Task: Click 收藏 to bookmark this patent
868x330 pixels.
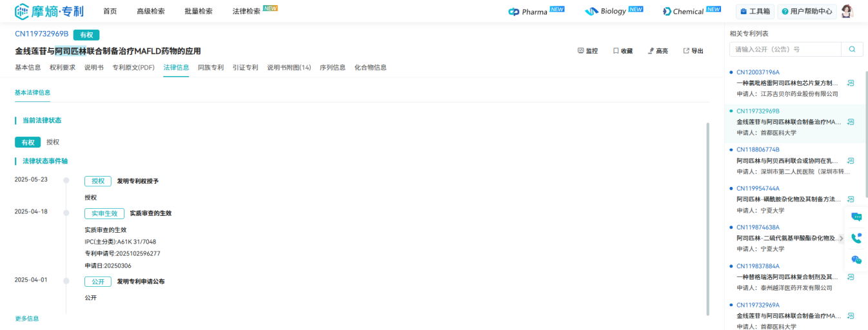Action: [622, 51]
